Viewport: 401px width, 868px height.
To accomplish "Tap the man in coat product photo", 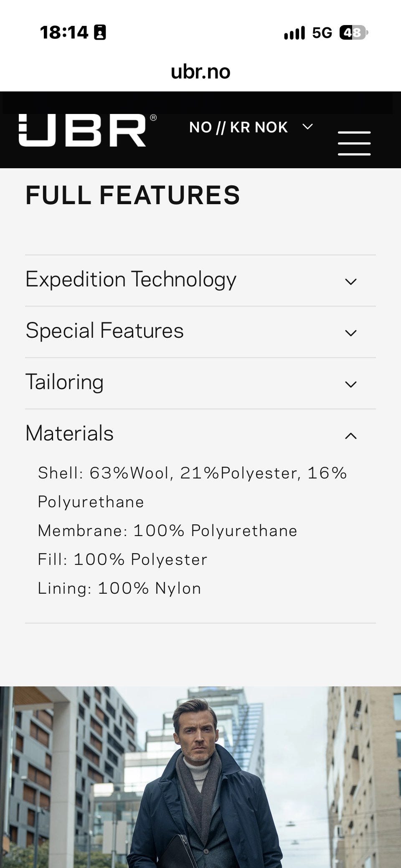I will 200,777.
